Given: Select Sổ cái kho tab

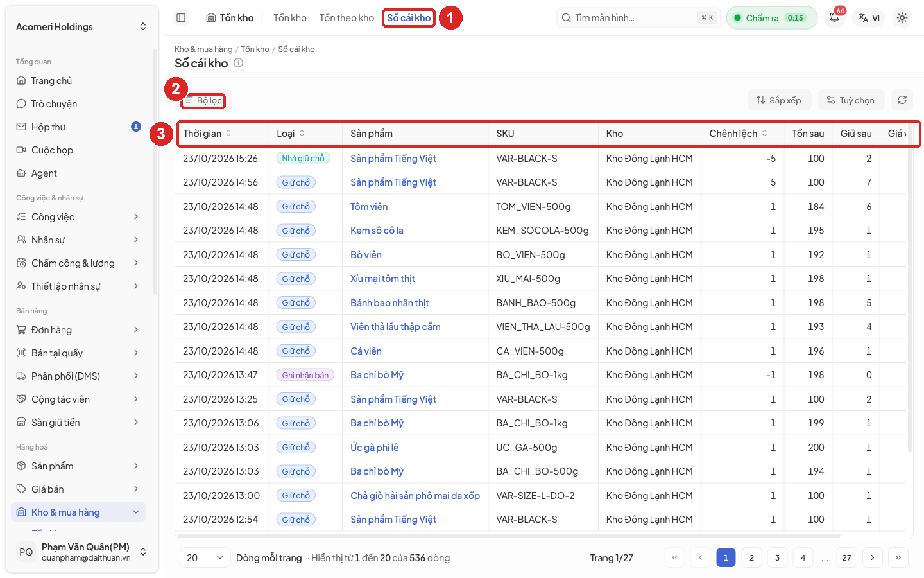Looking at the screenshot, I should coord(409,18).
